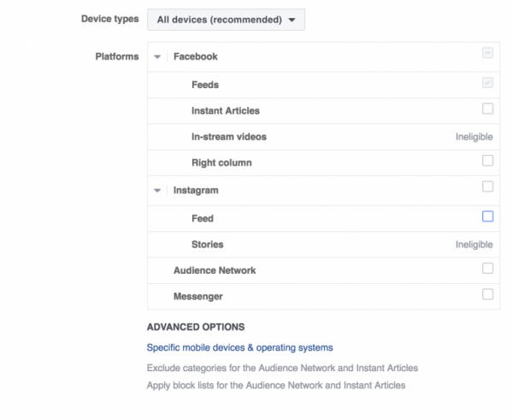
Task: Enable the Messenger placement checkbox
Action: click(487, 294)
